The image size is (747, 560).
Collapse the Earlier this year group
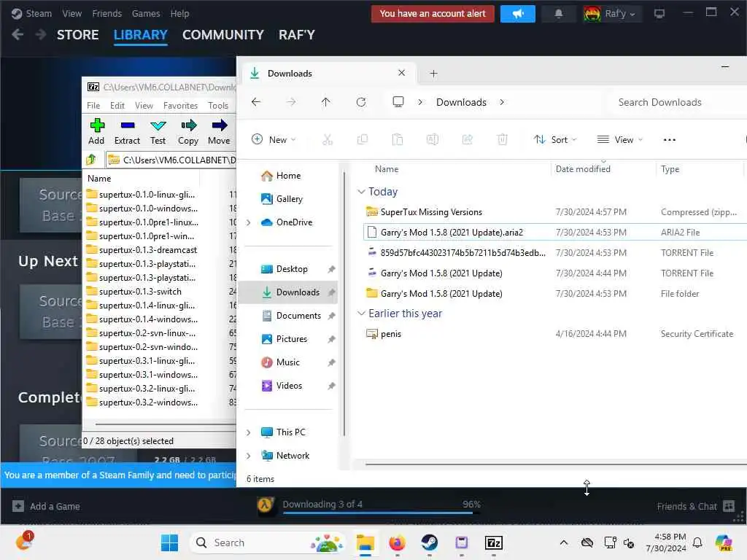[362, 314]
